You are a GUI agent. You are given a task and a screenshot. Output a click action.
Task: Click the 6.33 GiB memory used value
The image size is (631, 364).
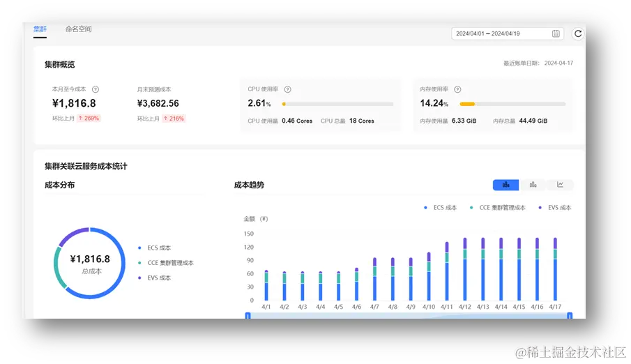click(x=464, y=121)
